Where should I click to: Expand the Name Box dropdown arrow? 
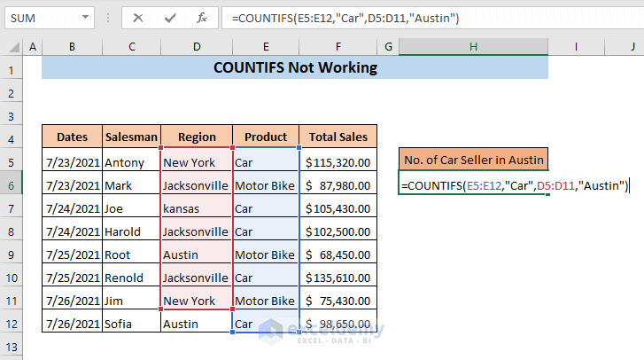pyautogui.click(x=86, y=18)
